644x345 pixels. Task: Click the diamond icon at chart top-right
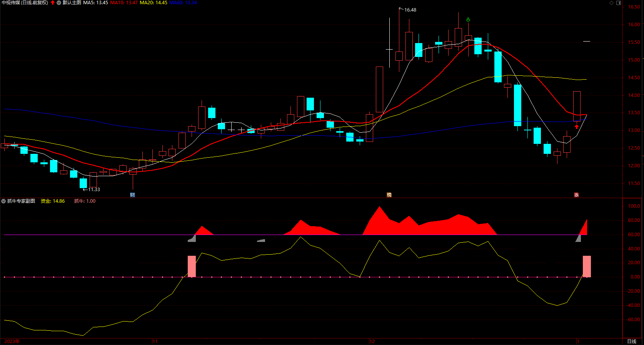point(612,3)
